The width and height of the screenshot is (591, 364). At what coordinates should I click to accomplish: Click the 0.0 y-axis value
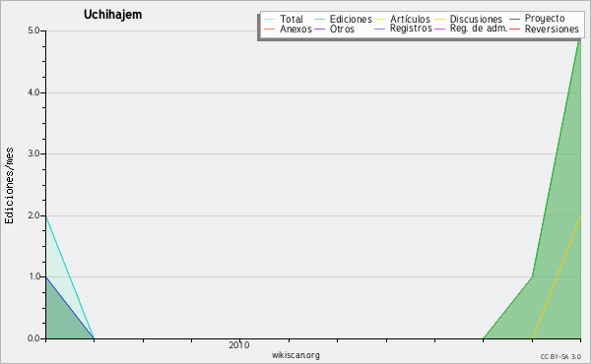click(x=33, y=338)
